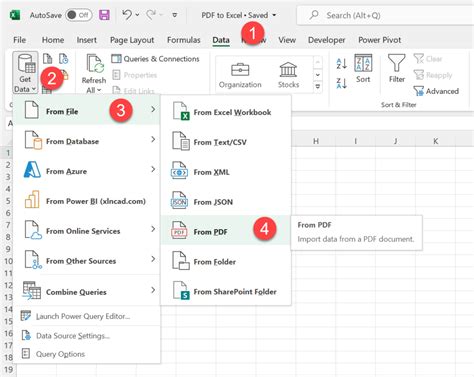The image size is (474, 377).
Task: Select the Organization data type
Action: point(240,75)
